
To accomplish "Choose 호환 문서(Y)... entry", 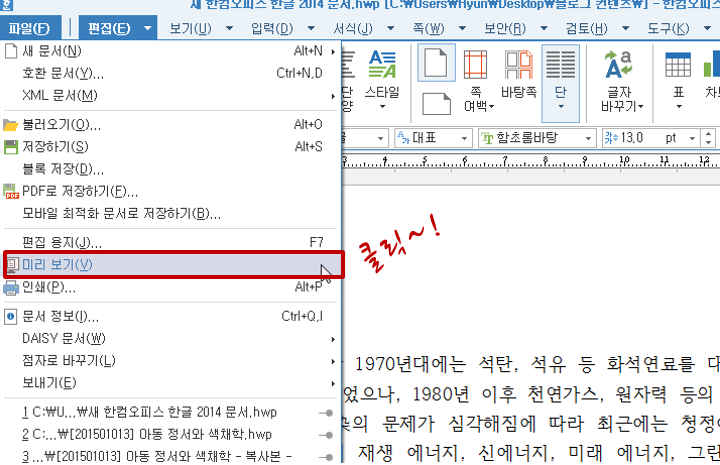I will (170, 73).
